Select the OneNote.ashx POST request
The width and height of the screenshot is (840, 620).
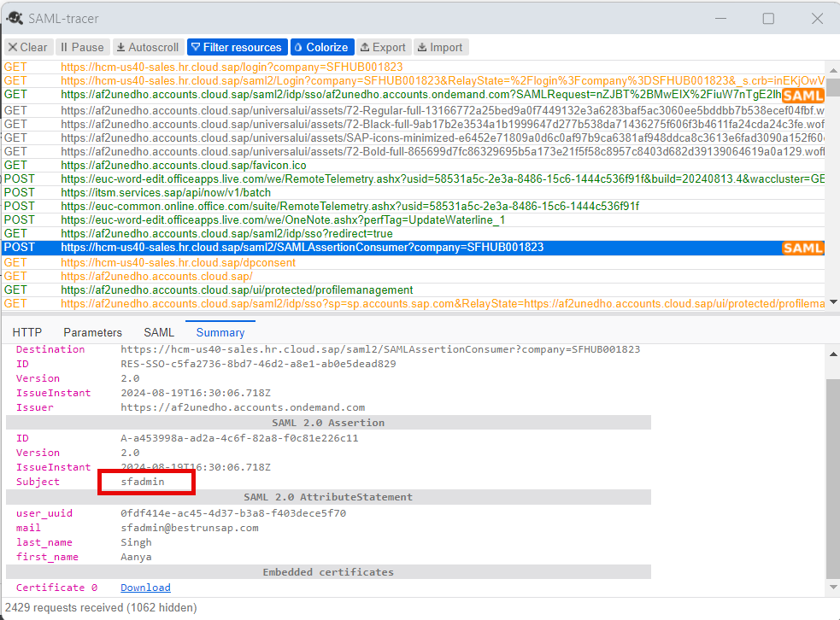pyautogui.click(x=414, y=220)
